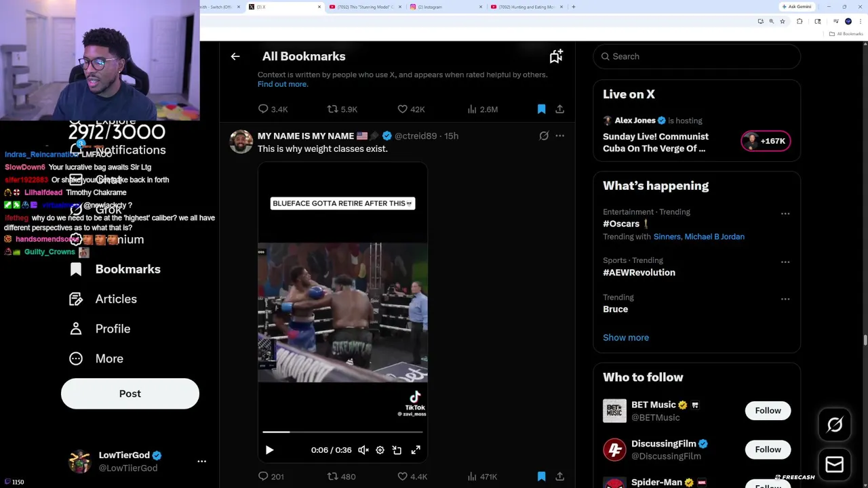Reply to the post with 3.4K comments
Screen dimensions: 868x488
coord(273,109)
